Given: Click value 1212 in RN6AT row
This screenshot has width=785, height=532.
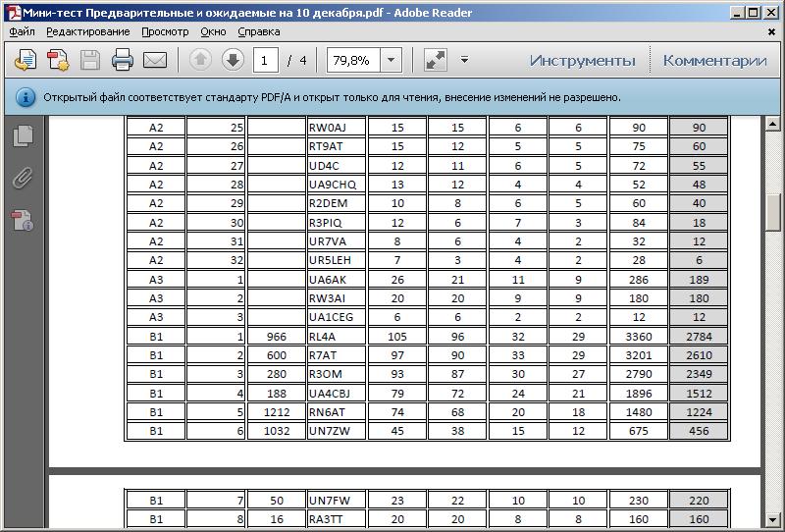Looking at the screenshot, I should pyautogui.click(x=277, y=412).
